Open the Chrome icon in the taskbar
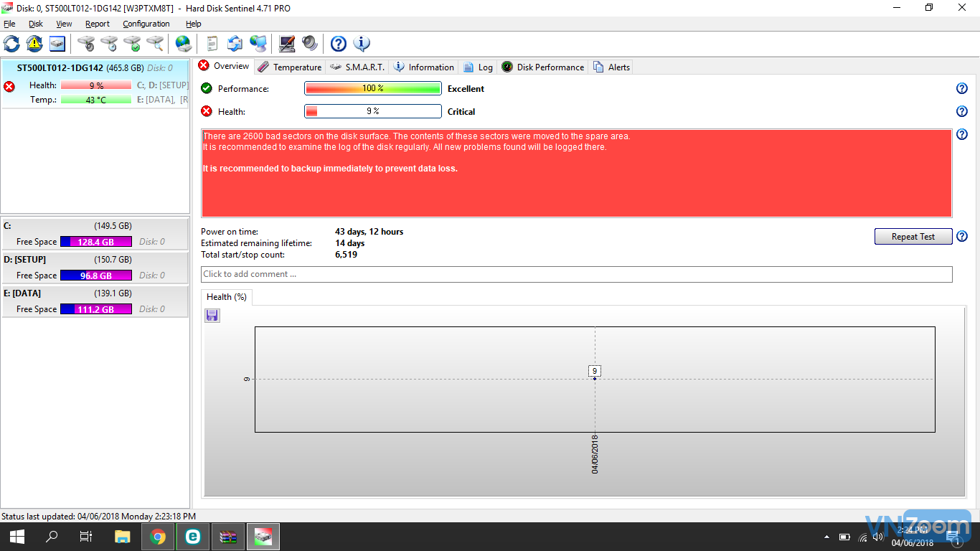This screenshot has width=980, height=551. 158,537
